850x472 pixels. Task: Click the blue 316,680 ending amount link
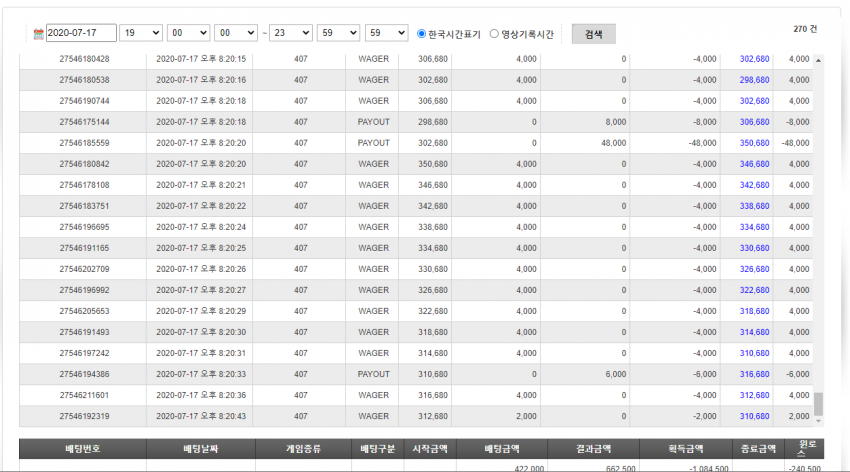754,374
